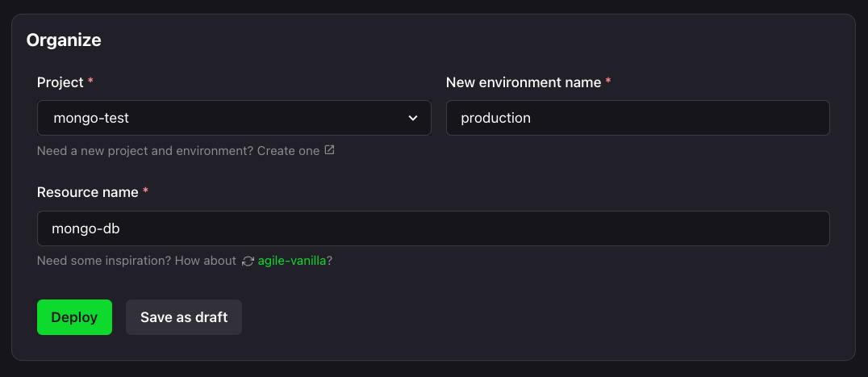Focus the New environment name field
This screenshot has width=868, height=377.
pyautogui.click(x=638, y=118)
